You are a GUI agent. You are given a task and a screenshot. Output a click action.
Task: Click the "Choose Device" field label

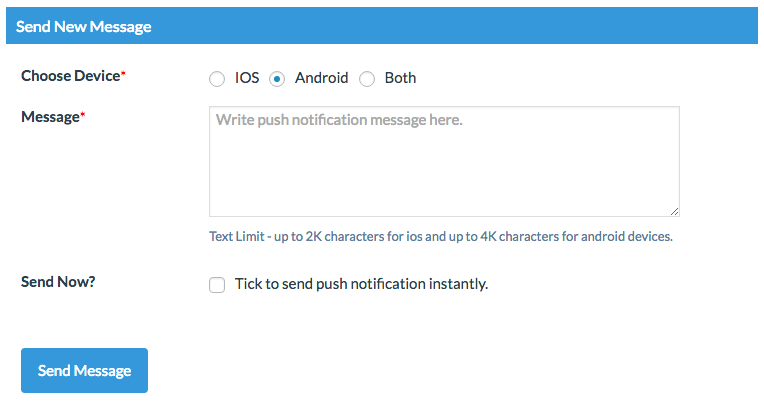[x=70, y=76]
